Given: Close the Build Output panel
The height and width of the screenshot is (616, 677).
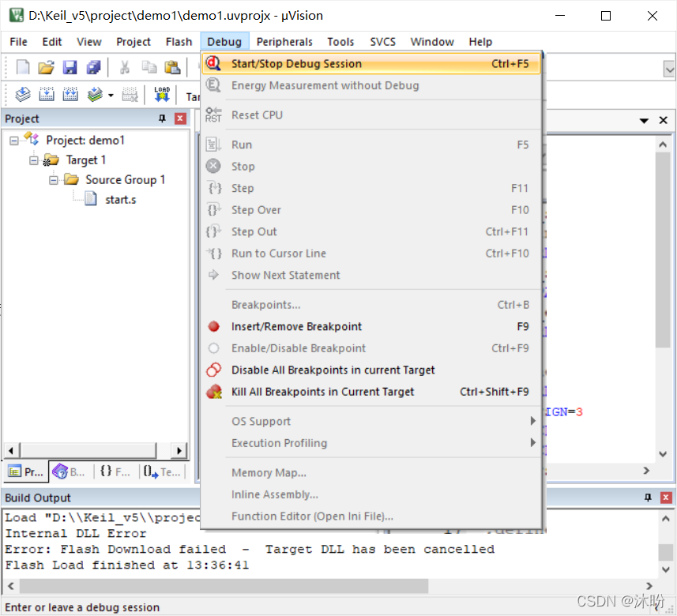Looking at the screenshot, I should click(x=666, y=498).
